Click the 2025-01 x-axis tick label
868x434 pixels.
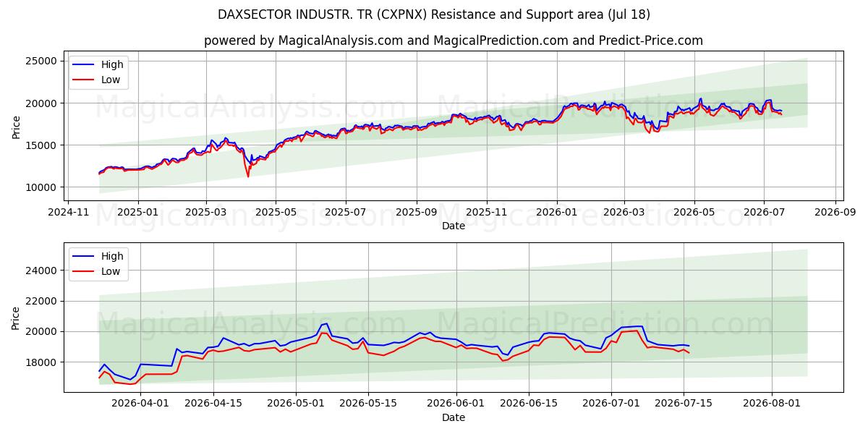(137, 213)
